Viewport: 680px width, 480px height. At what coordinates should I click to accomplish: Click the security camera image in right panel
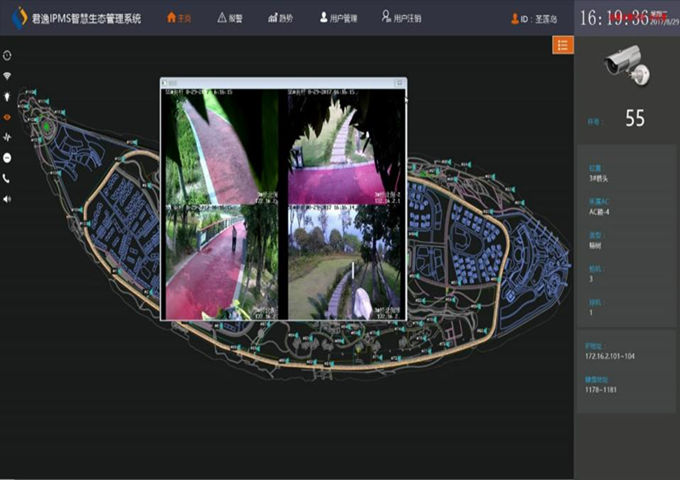point(628,66)
